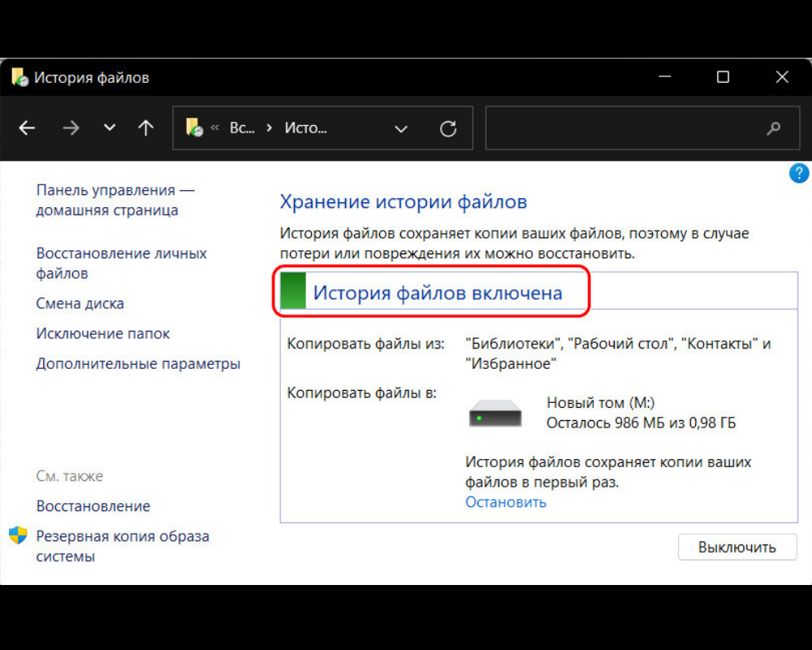
Task: Click the 'Смена диска' link
Action: pos(80,303)
